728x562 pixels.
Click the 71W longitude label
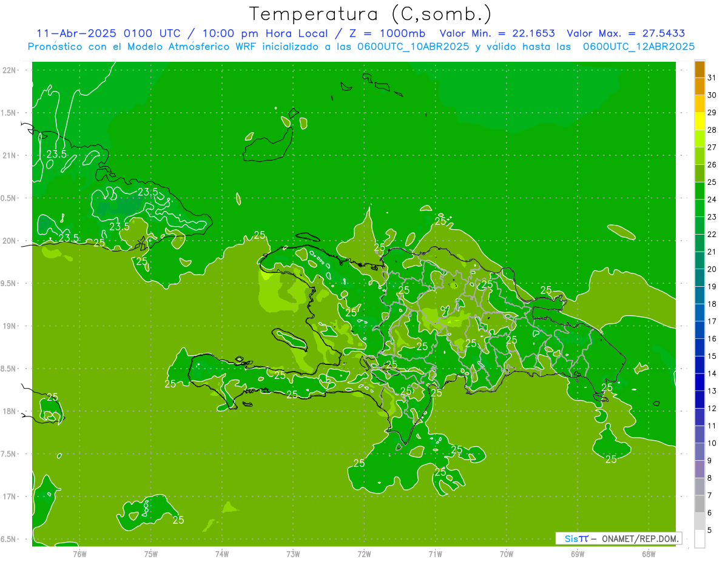click(x=435, y=554)
